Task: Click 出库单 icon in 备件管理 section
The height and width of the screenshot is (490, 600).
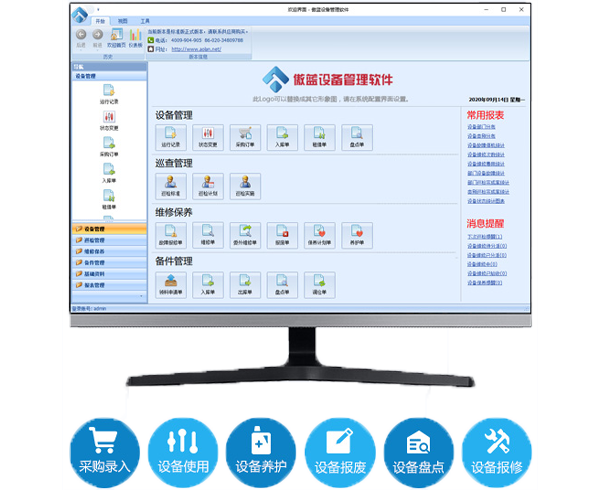Action: point(245,285)
